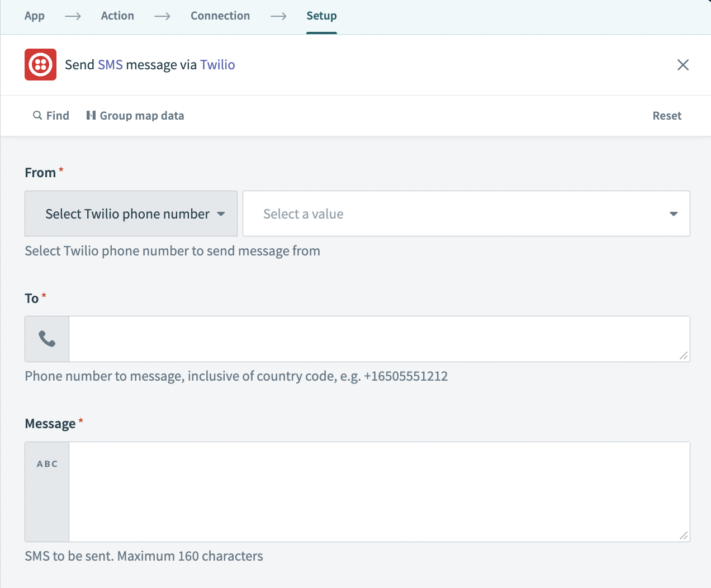711x588 pixels.
Task: Expand the Select a value combo box
Action: pos(458,214)
